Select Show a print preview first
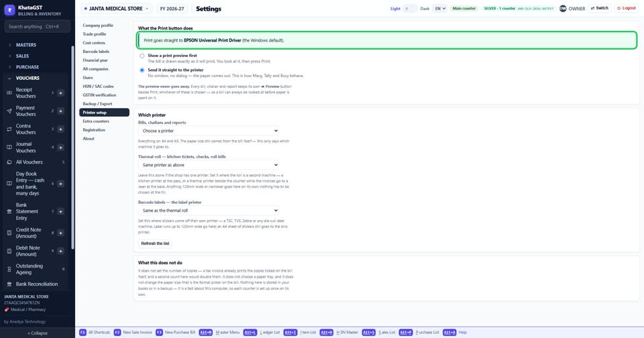 click(x=142, y=56)
